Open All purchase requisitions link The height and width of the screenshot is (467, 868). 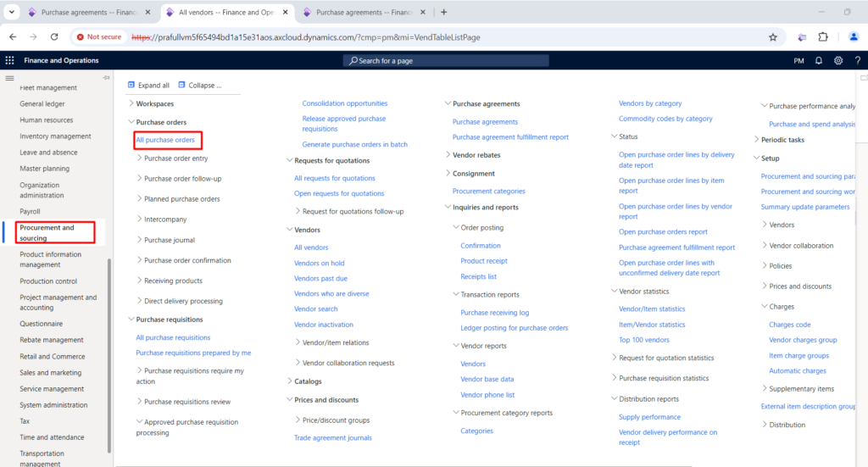pos(173,337)
